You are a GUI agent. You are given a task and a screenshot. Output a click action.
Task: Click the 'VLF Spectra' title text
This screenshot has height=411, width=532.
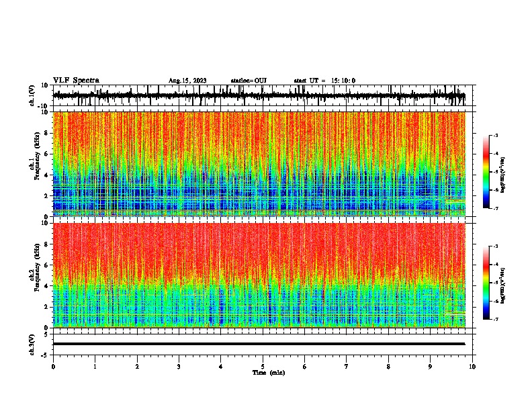76,81
